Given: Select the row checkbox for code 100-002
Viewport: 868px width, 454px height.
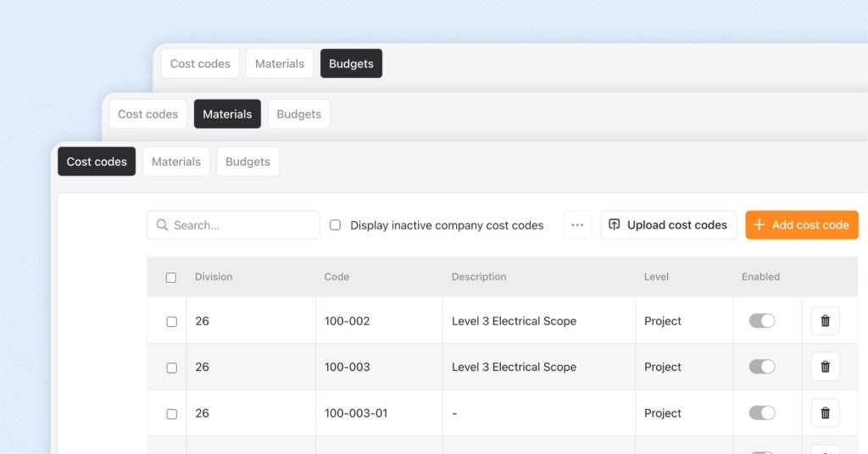Looking at the screenshot, I should [171, 322].
